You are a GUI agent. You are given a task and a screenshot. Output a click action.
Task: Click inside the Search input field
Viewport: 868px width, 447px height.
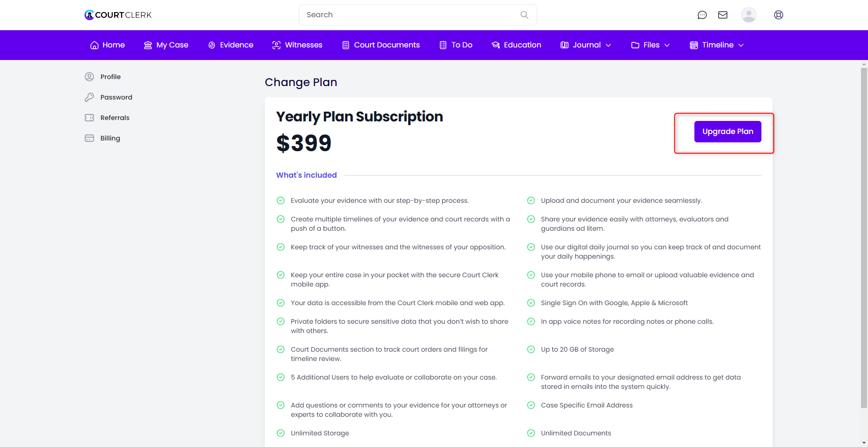tap(417, 15)
